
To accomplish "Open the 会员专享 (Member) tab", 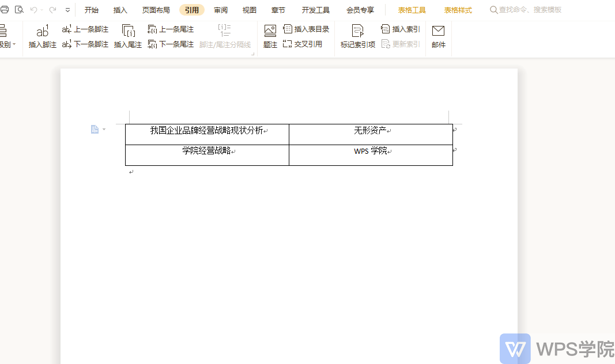I will pos(360,10).
